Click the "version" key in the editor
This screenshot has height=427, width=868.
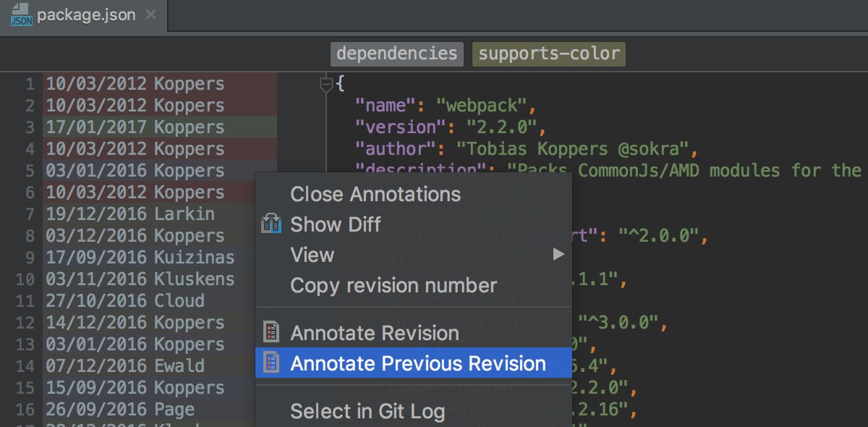pyautogui.click(x=401, y=128)
